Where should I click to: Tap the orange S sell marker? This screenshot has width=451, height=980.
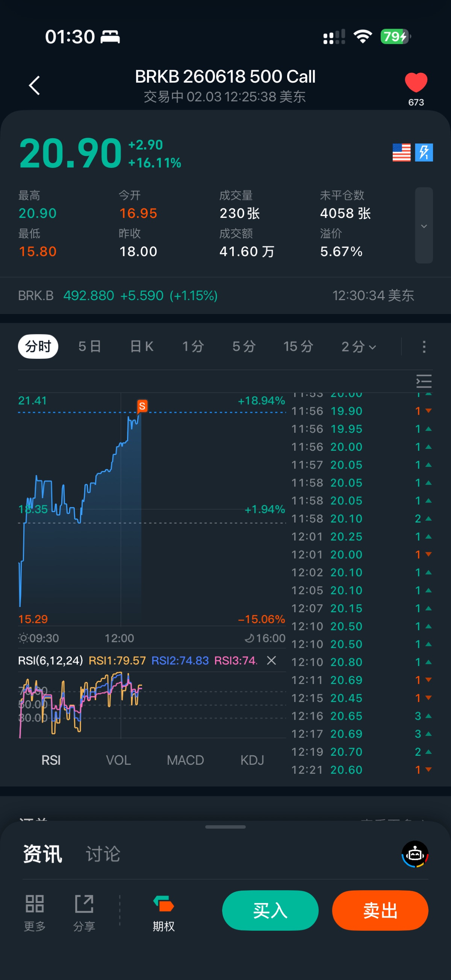pos(142,406)
